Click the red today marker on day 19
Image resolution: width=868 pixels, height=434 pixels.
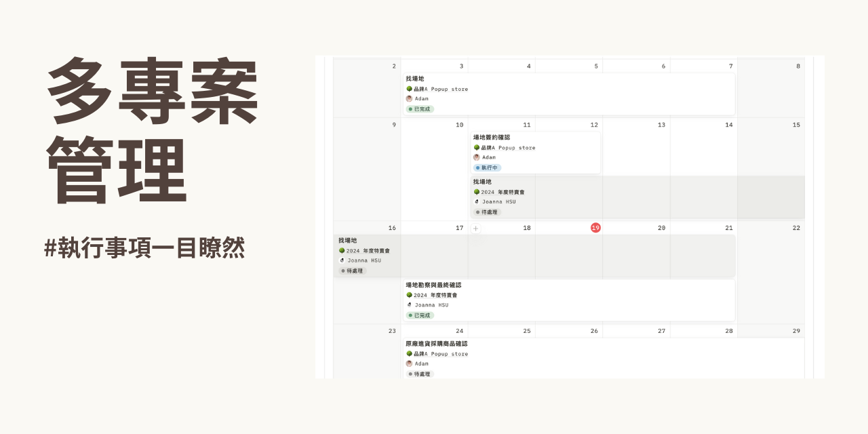coord(595,228)
